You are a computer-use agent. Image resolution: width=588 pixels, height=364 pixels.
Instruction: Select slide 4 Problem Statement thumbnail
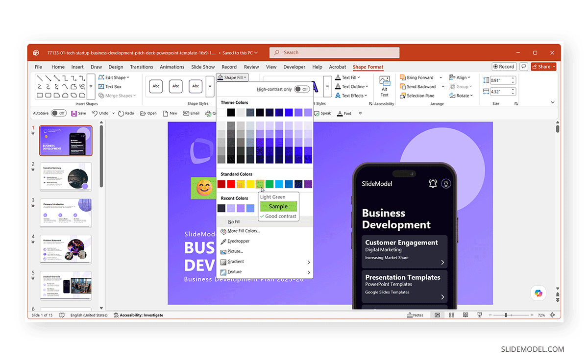pyautogui.click(x=66, y=249)
